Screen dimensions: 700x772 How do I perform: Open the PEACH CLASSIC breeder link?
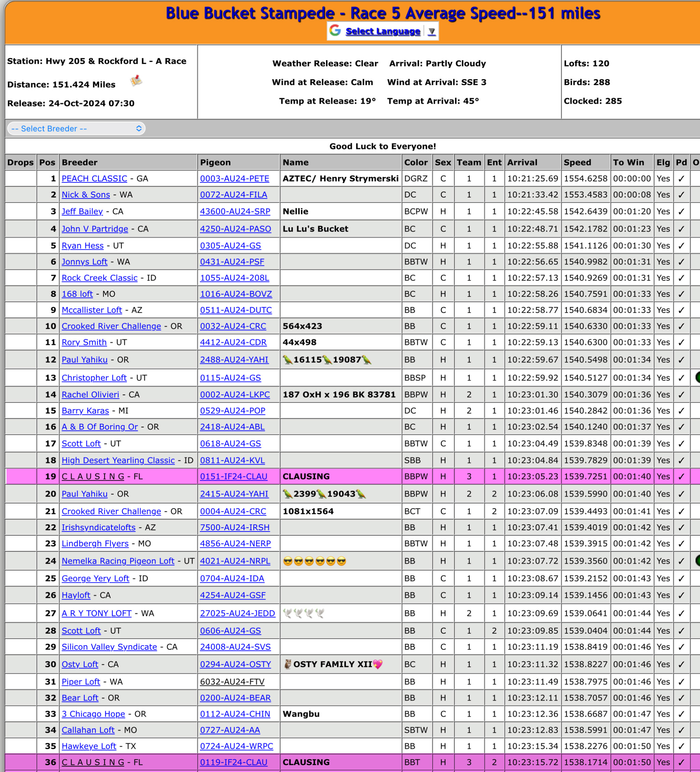click(x=94, y=179)
